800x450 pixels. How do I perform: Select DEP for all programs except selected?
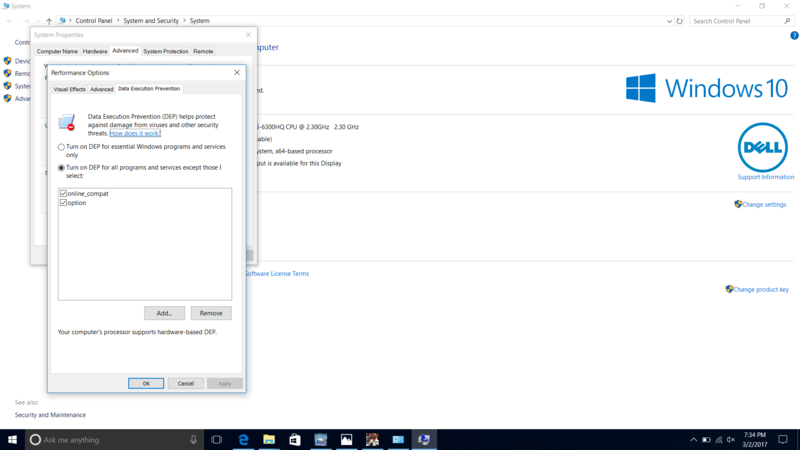61,168
